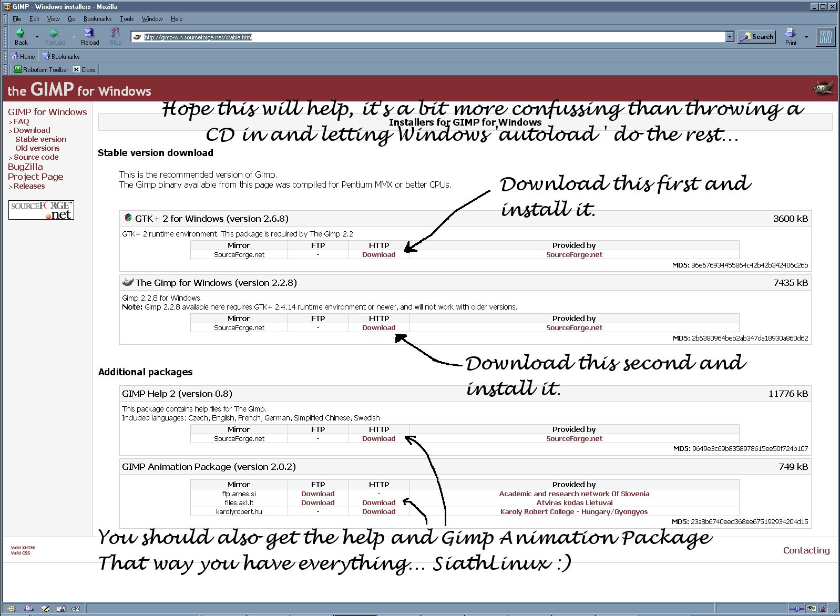Image resolution: width=840 pixels, height=616 pixels.
Task: Click the SourceForge.net logo
Action: point(41,210)
